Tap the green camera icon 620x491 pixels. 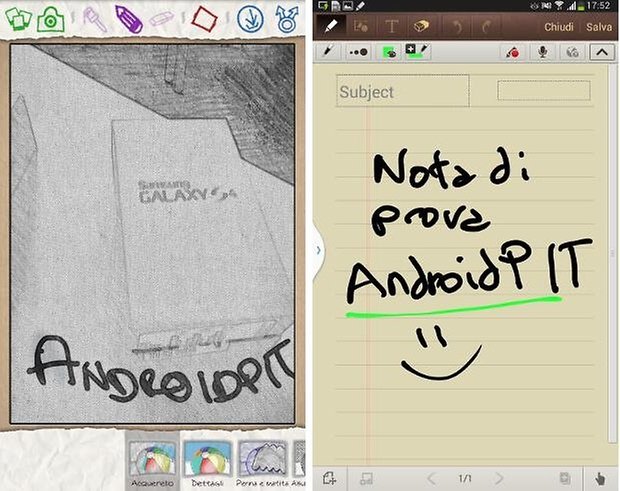pos(51,19)
